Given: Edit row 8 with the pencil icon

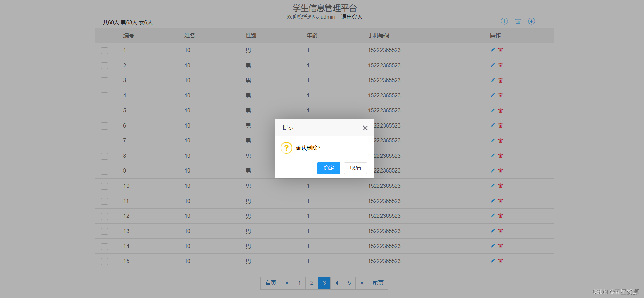Looking at the screenshot, I should pos(493,155).
